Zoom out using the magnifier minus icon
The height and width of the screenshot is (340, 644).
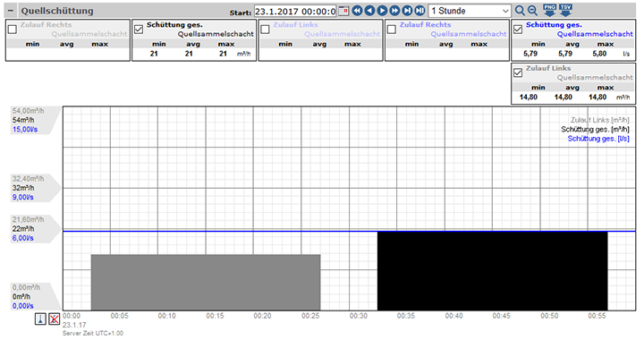pos(532,11)
